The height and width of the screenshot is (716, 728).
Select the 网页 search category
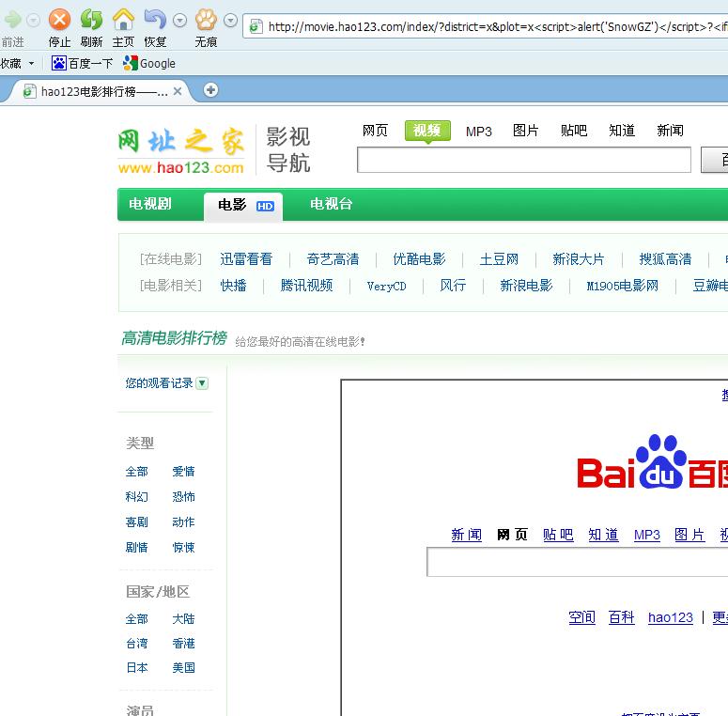[x=375, y=131]
